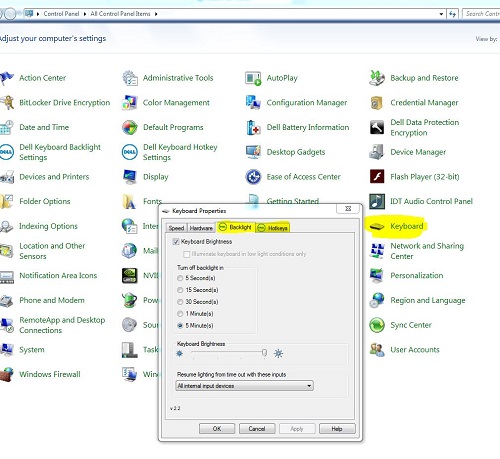500x459 pixels.
Task: Open the Phone and Modem icon
Action: (7, 300)
